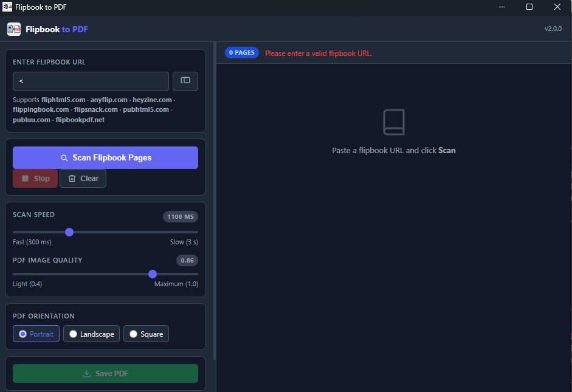Image resolution: width=572 pixels, height=392 pixels.
Task: Click the app icon in the title bar
Action: (x=7, y=7)
